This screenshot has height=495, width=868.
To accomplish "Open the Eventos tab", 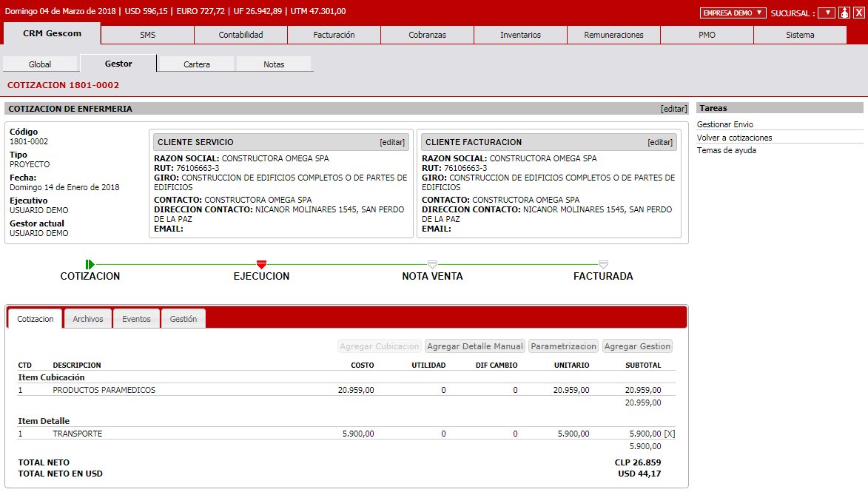I will 136,319.
